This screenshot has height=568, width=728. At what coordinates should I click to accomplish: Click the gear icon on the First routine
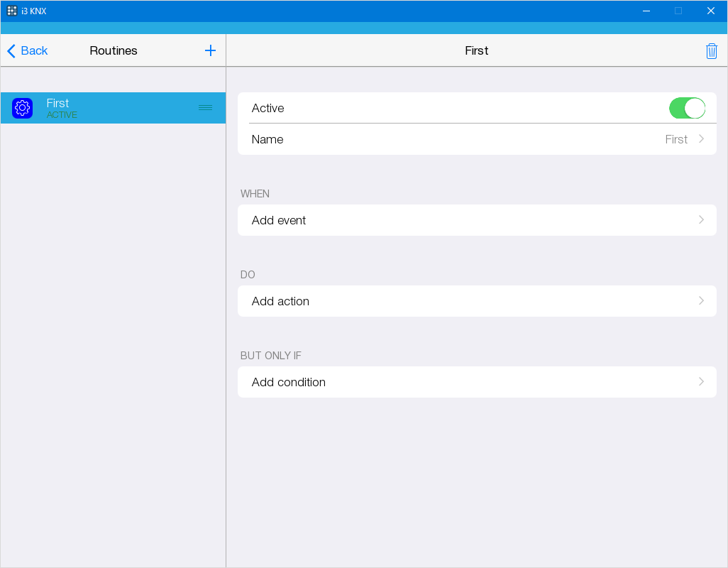22,107
